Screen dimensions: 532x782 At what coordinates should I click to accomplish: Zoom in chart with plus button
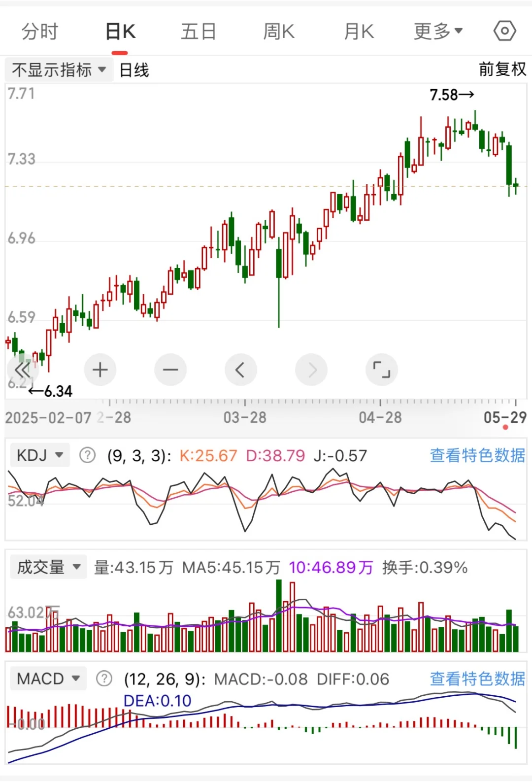coord(100,370)
